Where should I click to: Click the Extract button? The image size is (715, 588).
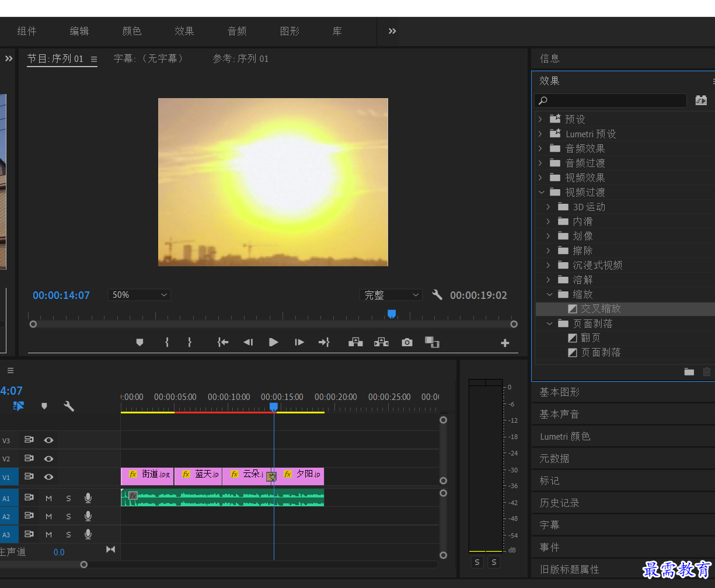381,342
